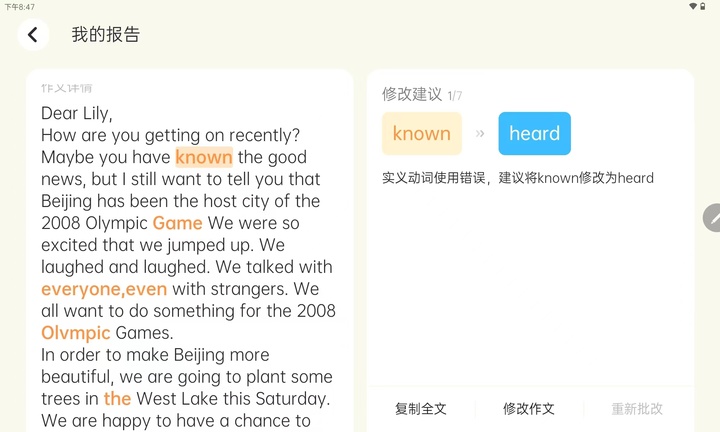Tap the Wi-Fi status icon
Viewport: 720px width, 432px height.
point(693,6)
